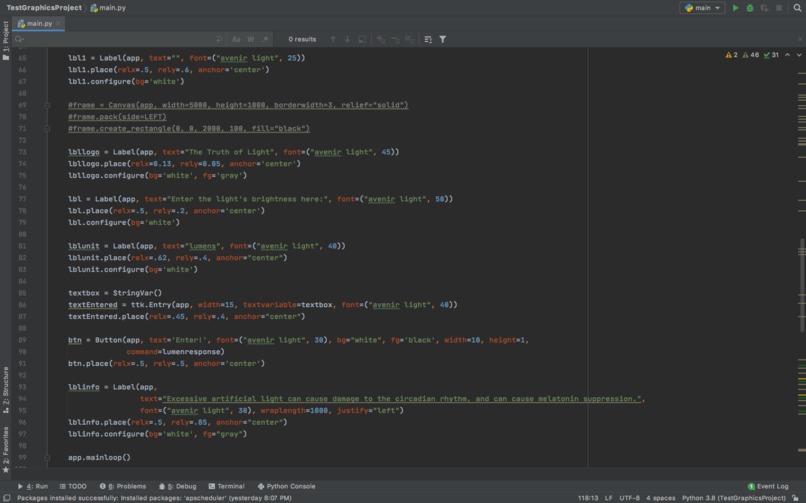The width and height of the screenshot is (806, 503).
Task: Go to previous occurrence up arrow
Action: click(x=333, y=39)
